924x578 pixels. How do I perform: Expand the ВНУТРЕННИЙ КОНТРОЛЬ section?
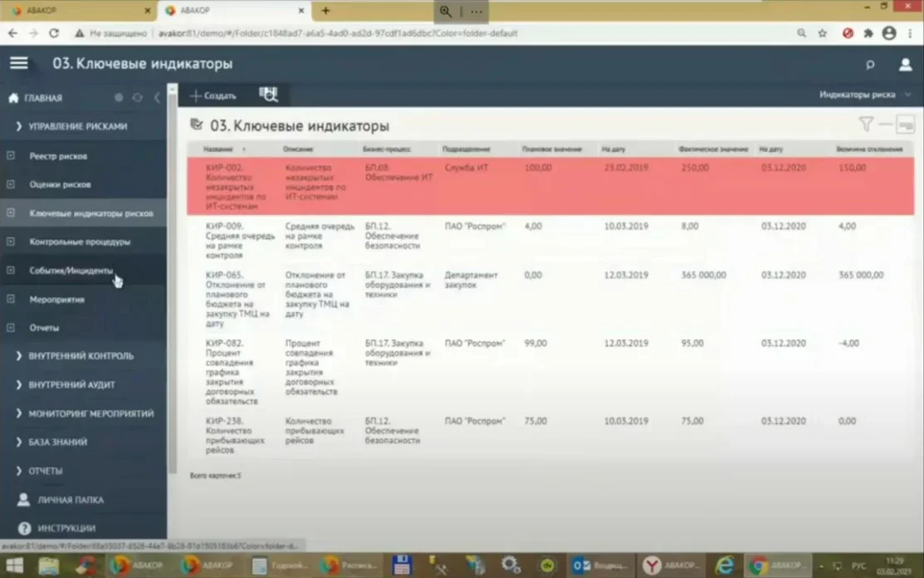[18, 356]
